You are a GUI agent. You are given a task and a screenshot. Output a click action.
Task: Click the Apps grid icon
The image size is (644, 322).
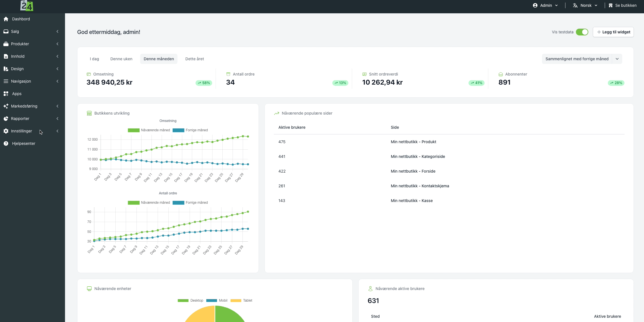[x=6, y=94]
